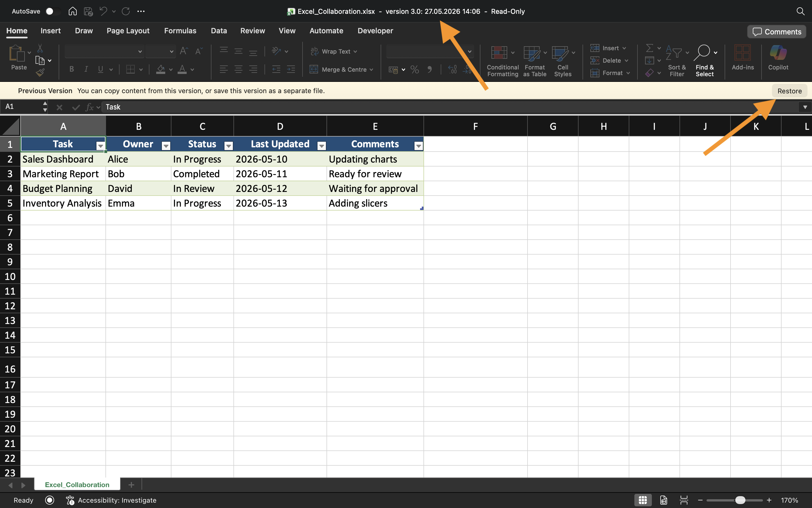812x508 pixels.
Task: Click the Name Box showing A1
Action: coord(22,106)
